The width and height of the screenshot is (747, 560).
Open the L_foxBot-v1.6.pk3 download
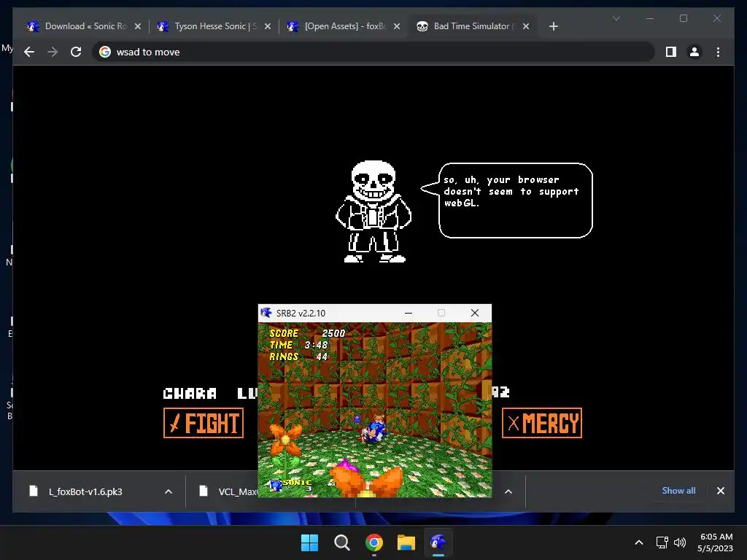coord(86,491)
